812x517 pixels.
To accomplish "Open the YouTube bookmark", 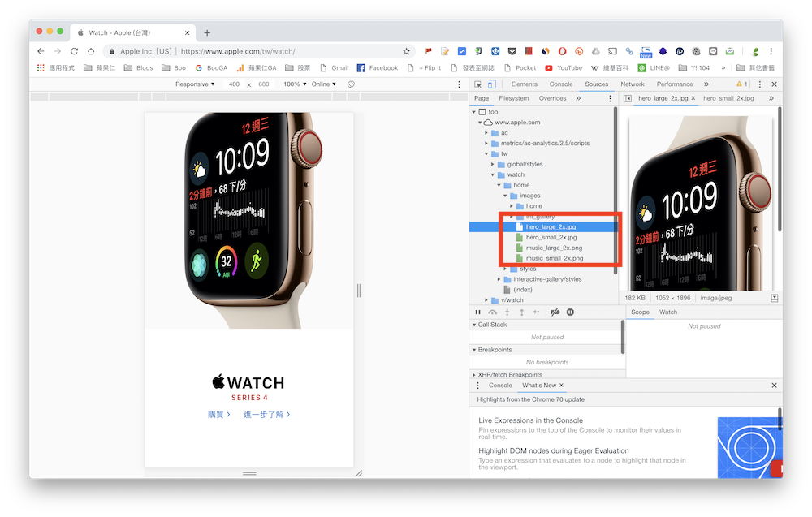I will (564, 68).
